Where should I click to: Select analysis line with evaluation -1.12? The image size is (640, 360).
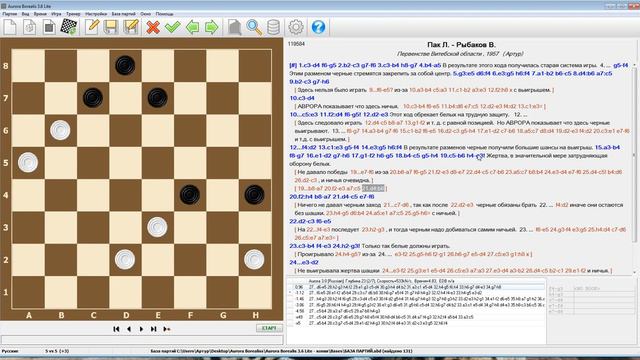point(416,293)
